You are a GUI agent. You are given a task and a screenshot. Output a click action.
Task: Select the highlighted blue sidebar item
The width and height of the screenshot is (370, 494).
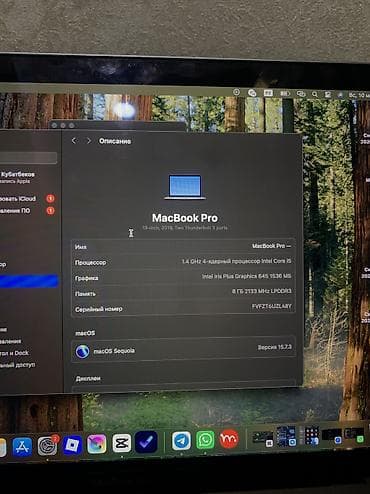coord(29,281)
